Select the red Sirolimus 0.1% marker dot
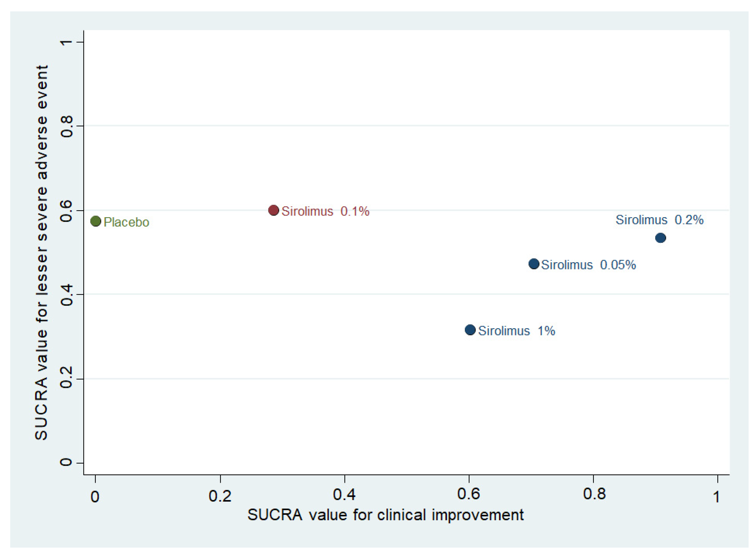Image resolution: width=756 pixels, height=556 pixels. click(x=274, y=210)
